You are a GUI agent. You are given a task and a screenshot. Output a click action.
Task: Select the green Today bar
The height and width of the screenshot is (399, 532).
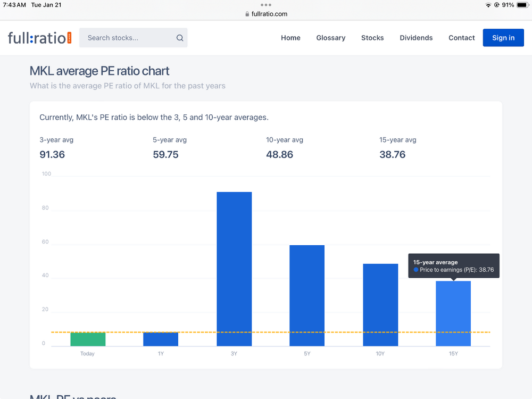pyautogui.click(x=88, y=339)
